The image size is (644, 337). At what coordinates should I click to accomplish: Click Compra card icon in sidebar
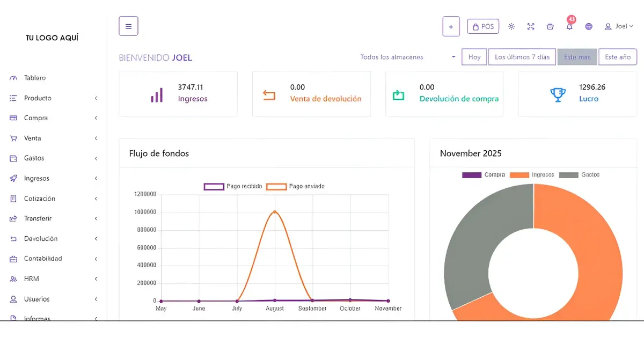(13, 118)
